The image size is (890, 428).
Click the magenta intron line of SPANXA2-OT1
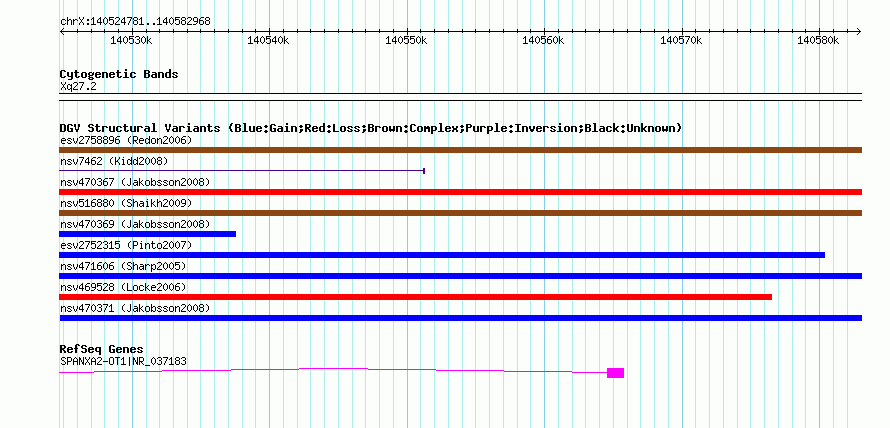[x=333, y=369]
